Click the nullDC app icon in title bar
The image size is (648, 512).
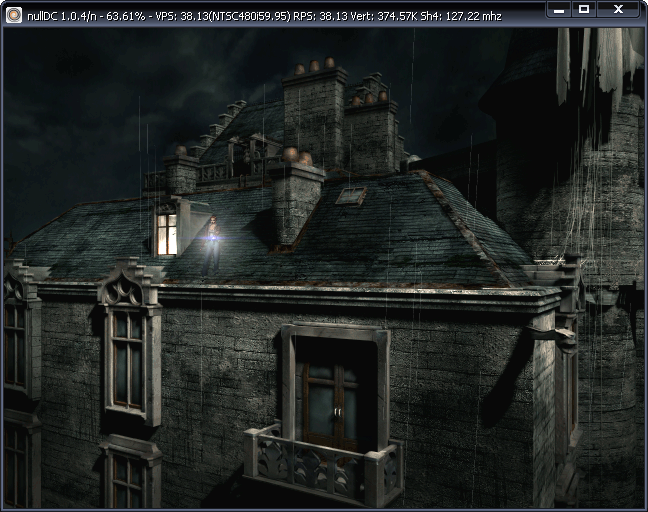[14, 15]
